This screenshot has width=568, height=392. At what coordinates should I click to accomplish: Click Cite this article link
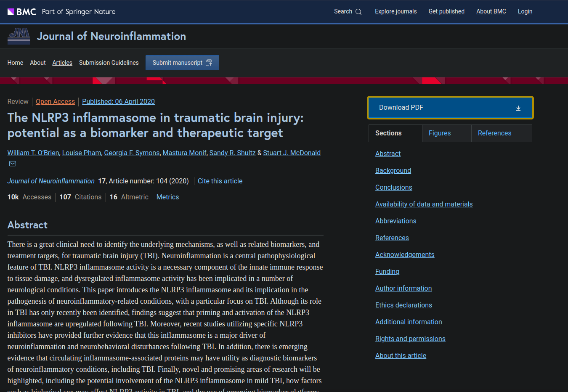tap(220, 181)
